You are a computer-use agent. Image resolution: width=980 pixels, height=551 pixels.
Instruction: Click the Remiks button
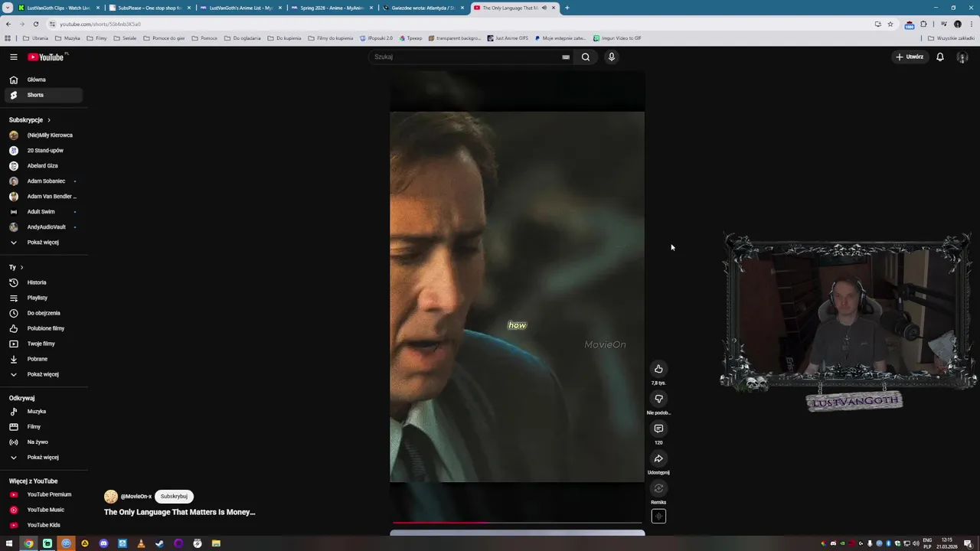[658, 488]
